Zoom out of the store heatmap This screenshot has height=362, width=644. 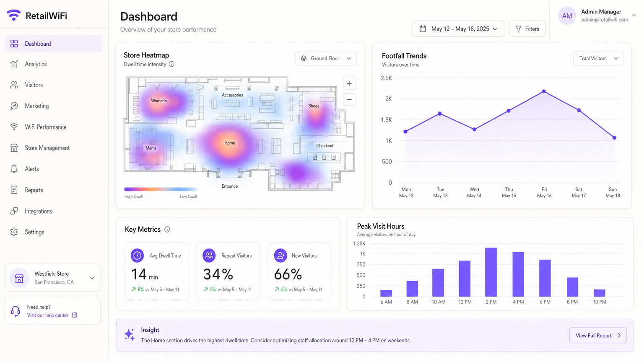point(349,99)
